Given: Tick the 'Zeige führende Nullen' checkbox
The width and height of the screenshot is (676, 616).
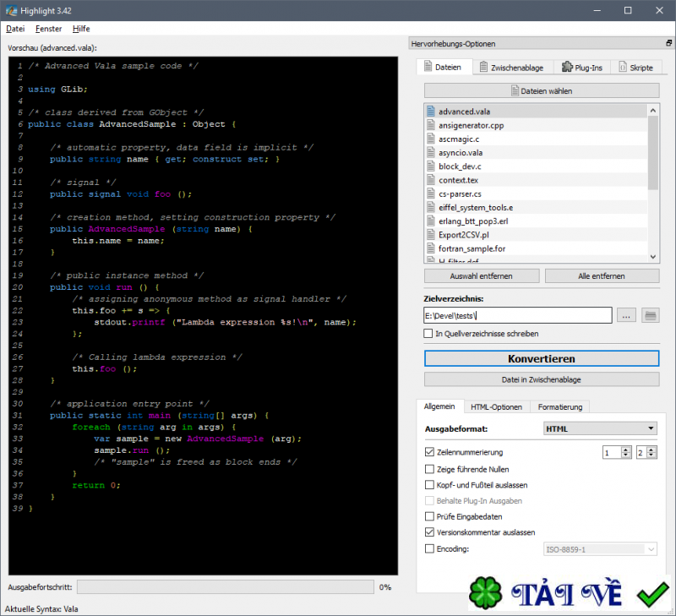Looking at the screenshot, I should coord(430,468).
